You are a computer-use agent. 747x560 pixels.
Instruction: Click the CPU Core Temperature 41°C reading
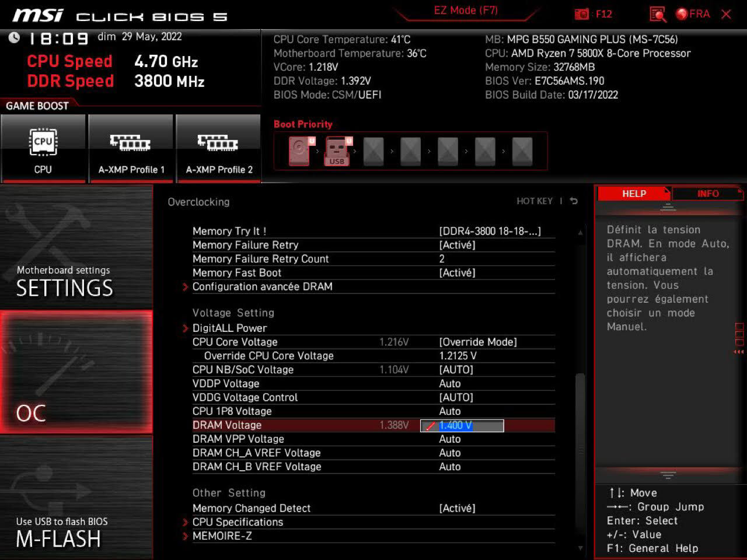click(x=342, y=40)
